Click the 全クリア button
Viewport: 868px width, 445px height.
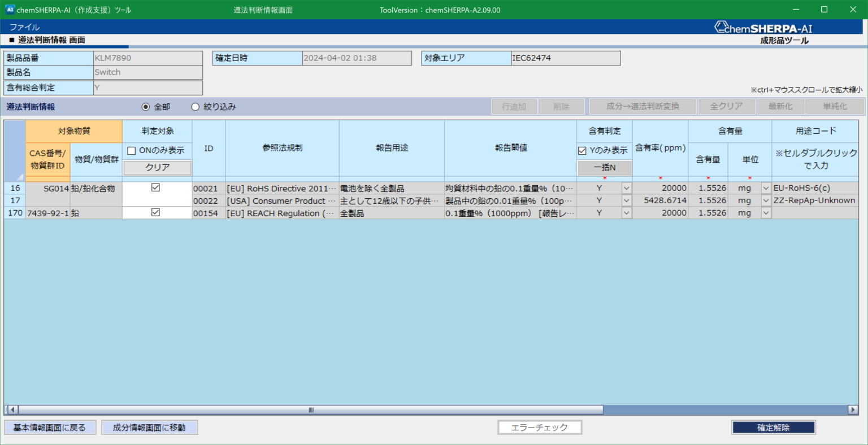click(727, 106)
